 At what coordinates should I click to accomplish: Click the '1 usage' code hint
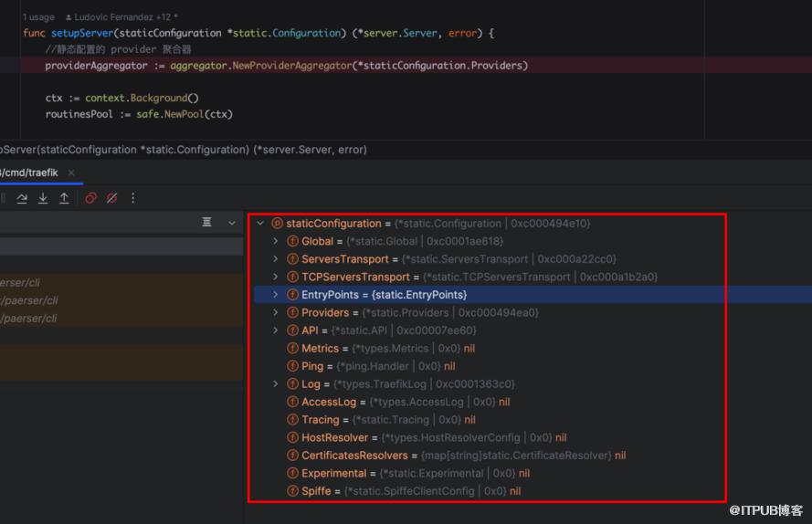tap(39, 17)
